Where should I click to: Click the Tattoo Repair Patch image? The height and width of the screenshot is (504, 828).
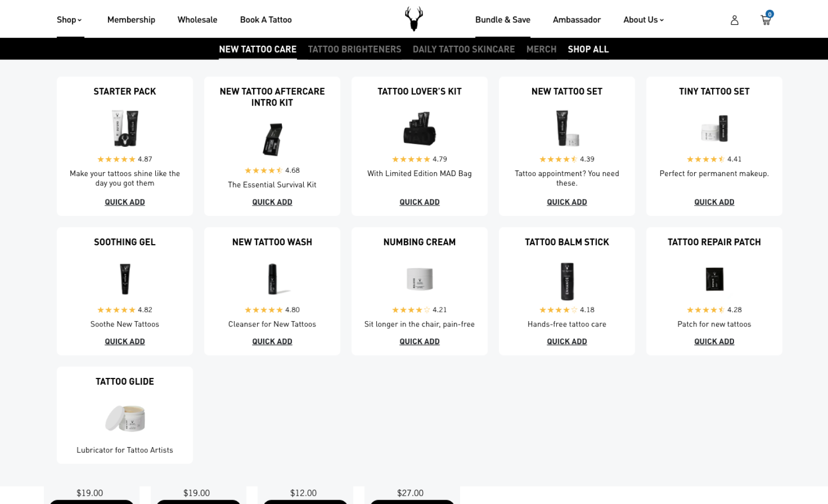coord(714,279)
